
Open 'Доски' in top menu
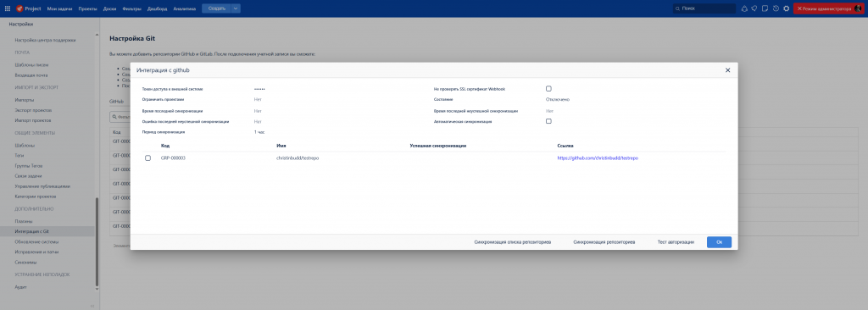(x=109, y=8)
